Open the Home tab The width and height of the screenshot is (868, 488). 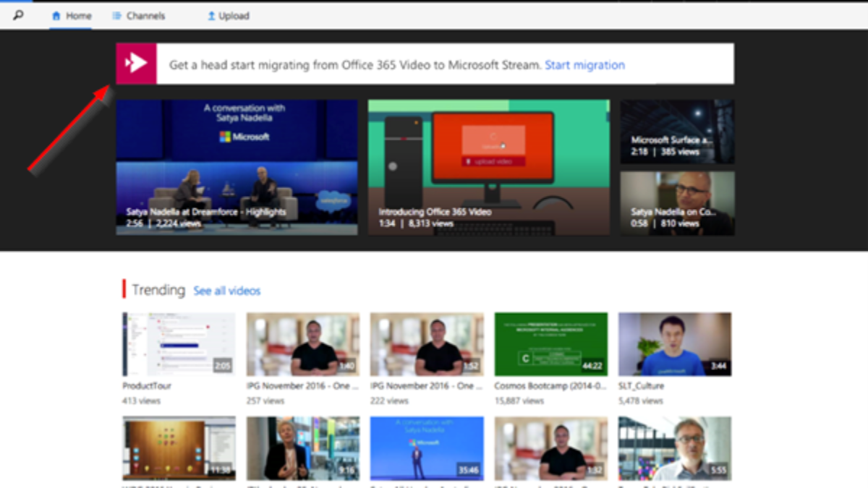(x=72, y=15)
